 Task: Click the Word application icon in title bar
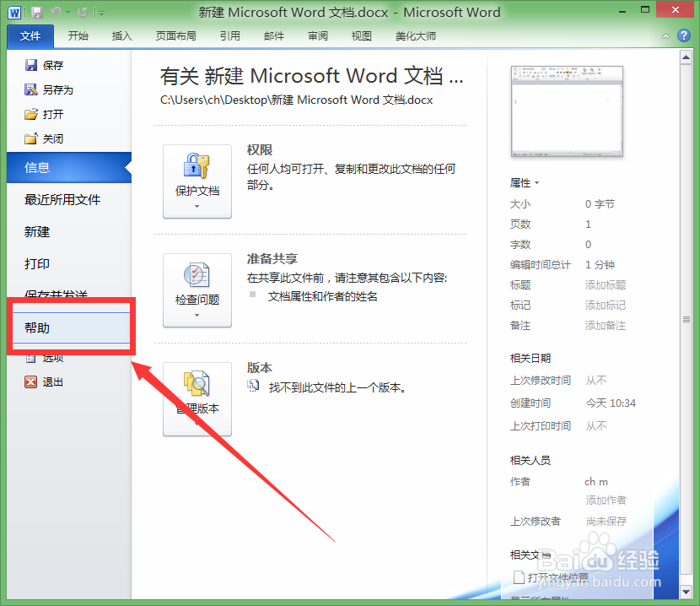click(x=14, y=12)
